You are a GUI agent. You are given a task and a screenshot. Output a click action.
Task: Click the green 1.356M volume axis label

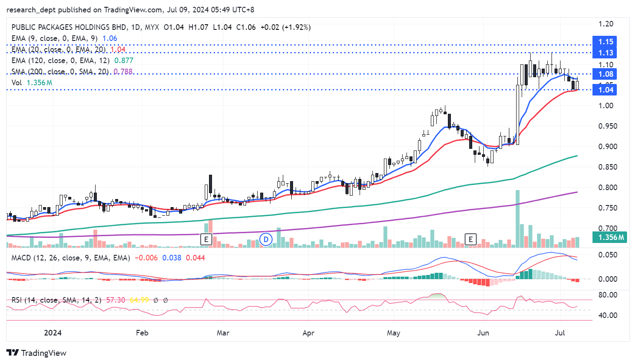pyautogui.click(x=610, y=237)
